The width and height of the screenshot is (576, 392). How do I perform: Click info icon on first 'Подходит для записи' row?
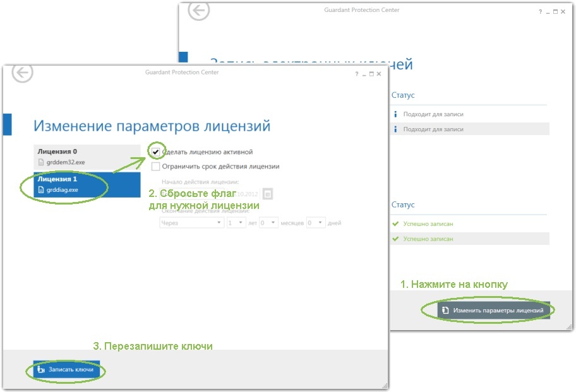point(395,114)
